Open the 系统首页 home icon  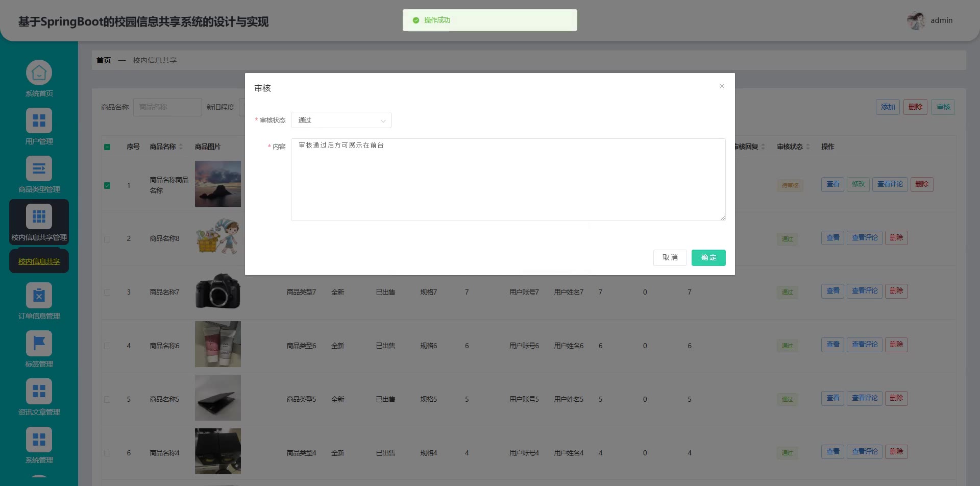click(39, 73)
